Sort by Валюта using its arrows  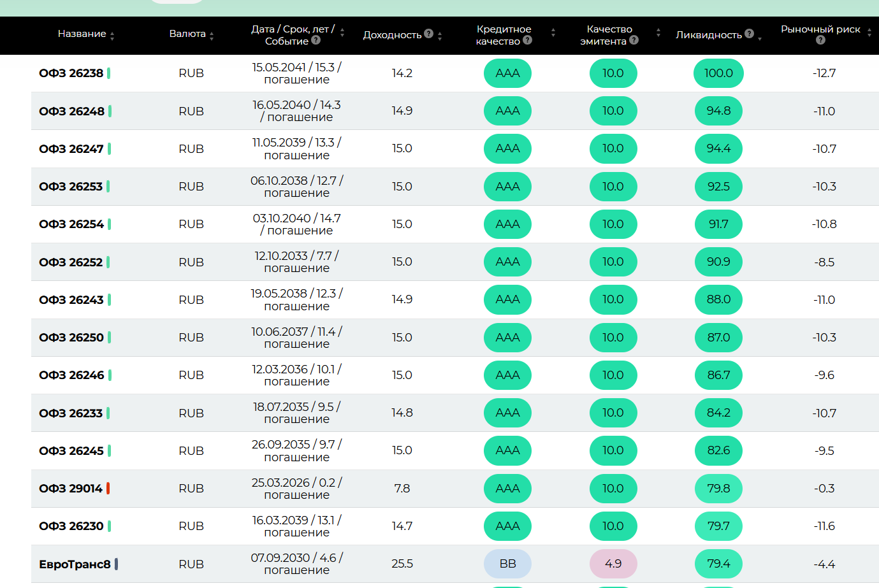click(x=212, y=36)
